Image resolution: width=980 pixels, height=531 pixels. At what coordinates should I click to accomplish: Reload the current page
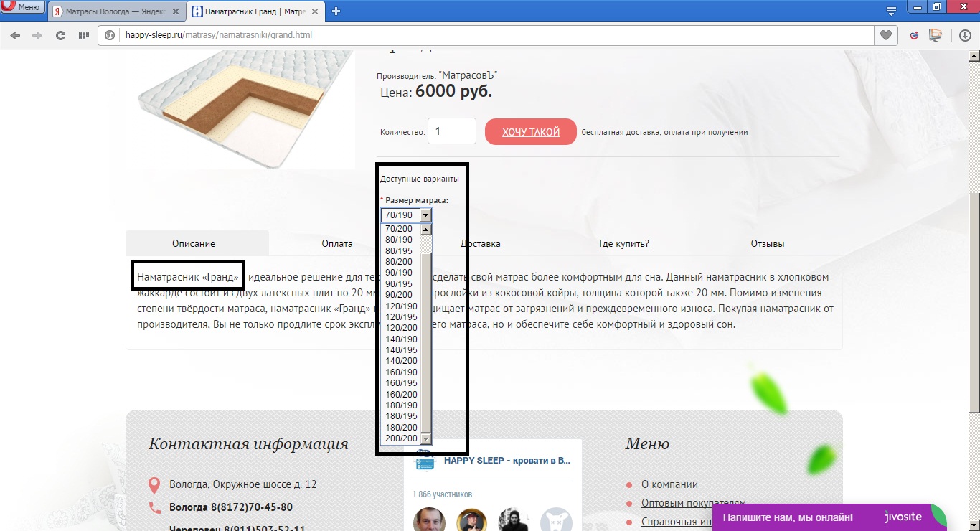pyautogui.click(x=60, y=35)
